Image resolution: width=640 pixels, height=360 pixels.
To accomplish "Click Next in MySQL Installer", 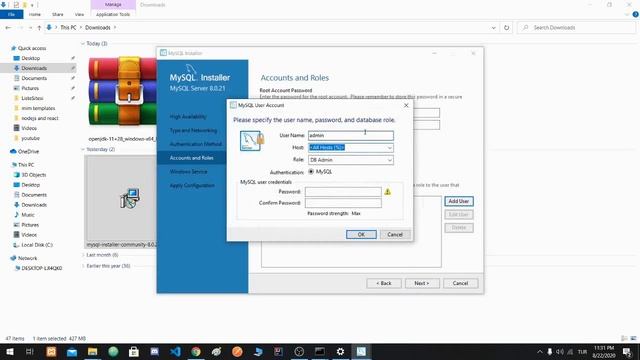I will [422, 283].
